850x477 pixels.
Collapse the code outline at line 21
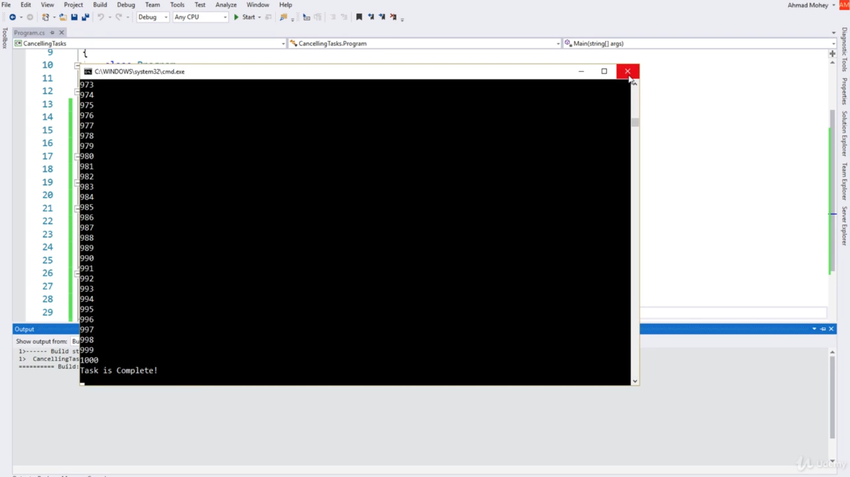(x=77, y=209)
